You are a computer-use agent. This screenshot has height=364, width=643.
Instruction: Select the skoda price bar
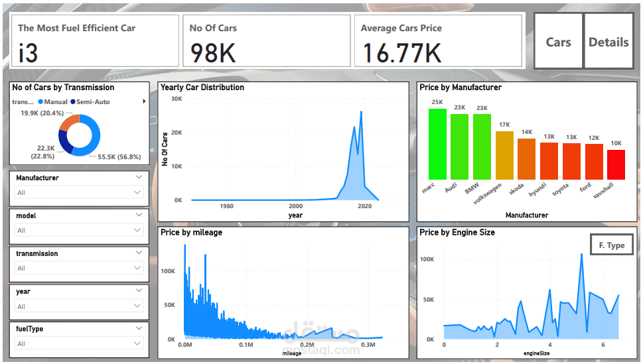526,159
